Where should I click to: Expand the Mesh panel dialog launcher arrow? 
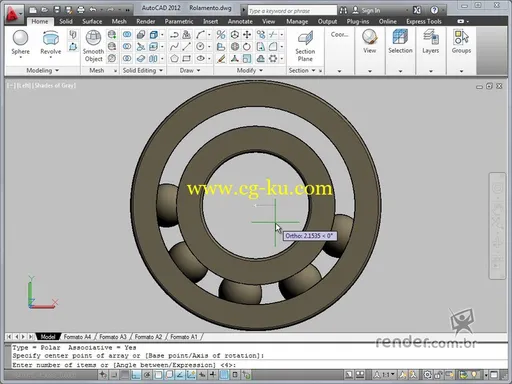point(115,71)
